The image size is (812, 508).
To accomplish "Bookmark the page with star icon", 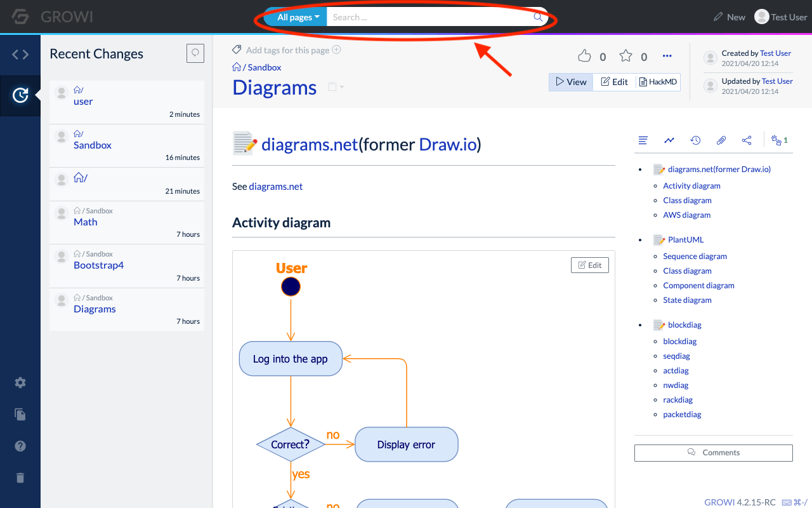I will click(x=625, y=57).
